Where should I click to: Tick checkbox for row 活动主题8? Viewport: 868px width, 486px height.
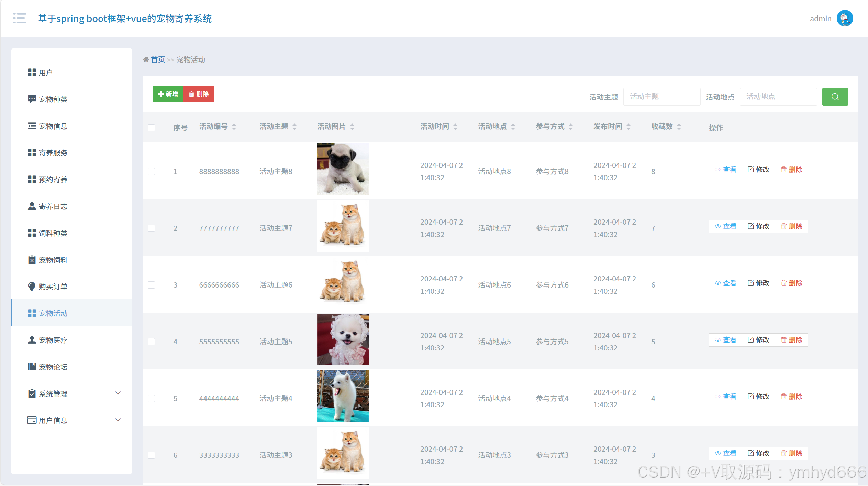coord(151,171)
